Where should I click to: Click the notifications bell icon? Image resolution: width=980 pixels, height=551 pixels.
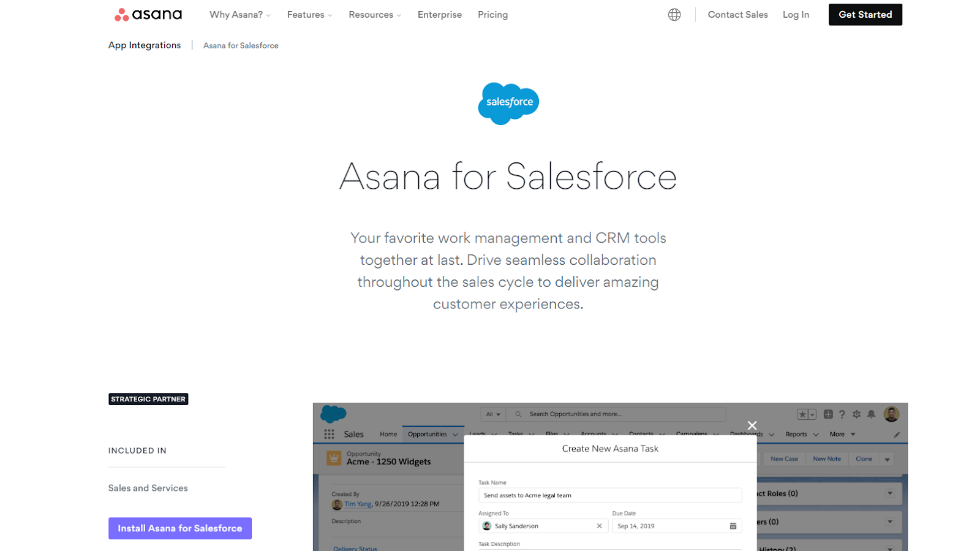pos(872,414)
